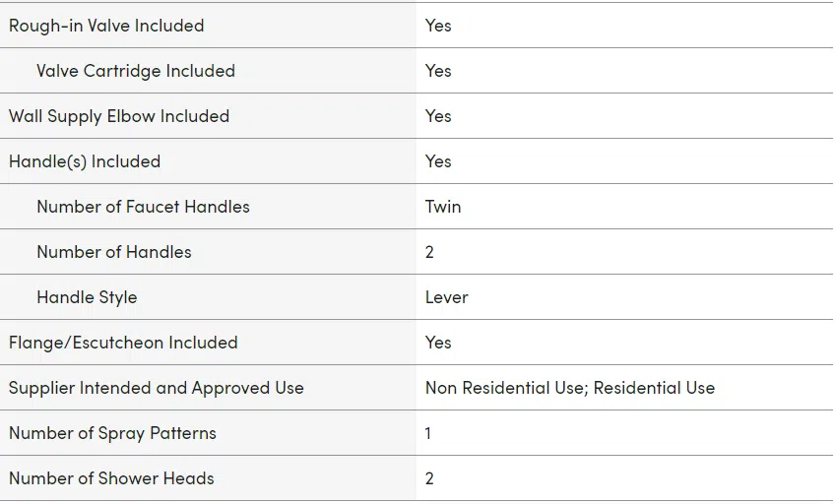This screenshot has width=835, height=504.
Task: Select the Lever value text
Action: pos(447,297)
